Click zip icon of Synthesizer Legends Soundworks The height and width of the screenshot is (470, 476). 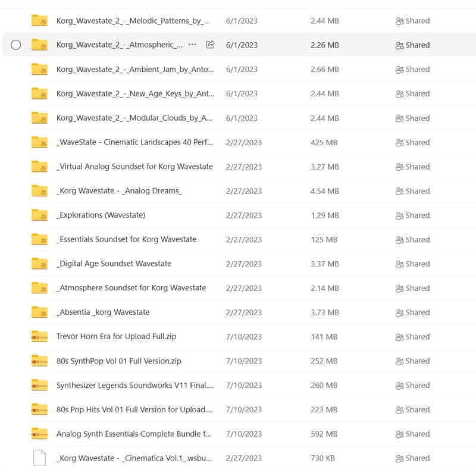point(39,385)
